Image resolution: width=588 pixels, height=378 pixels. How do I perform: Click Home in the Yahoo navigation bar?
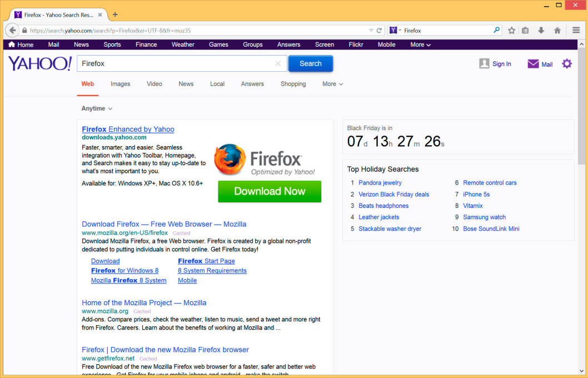(21, 44)
